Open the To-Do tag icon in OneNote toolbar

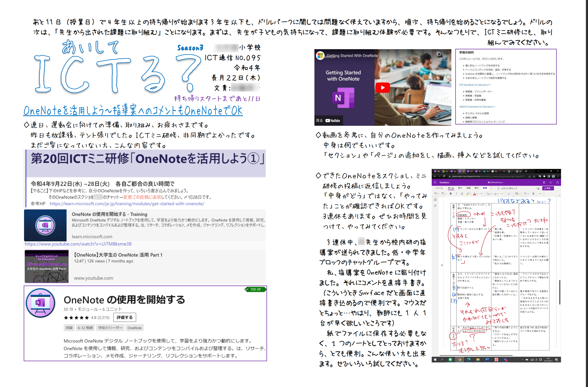tap(517, 193)
